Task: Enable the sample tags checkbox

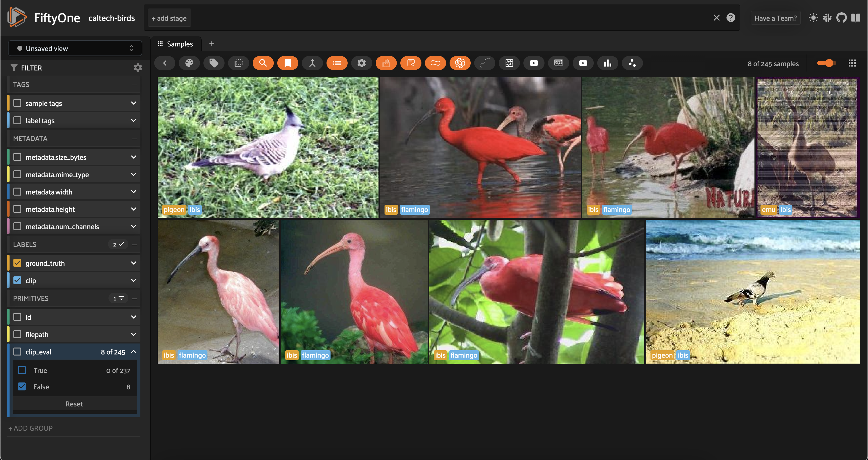Action: (x=18, y=103)
